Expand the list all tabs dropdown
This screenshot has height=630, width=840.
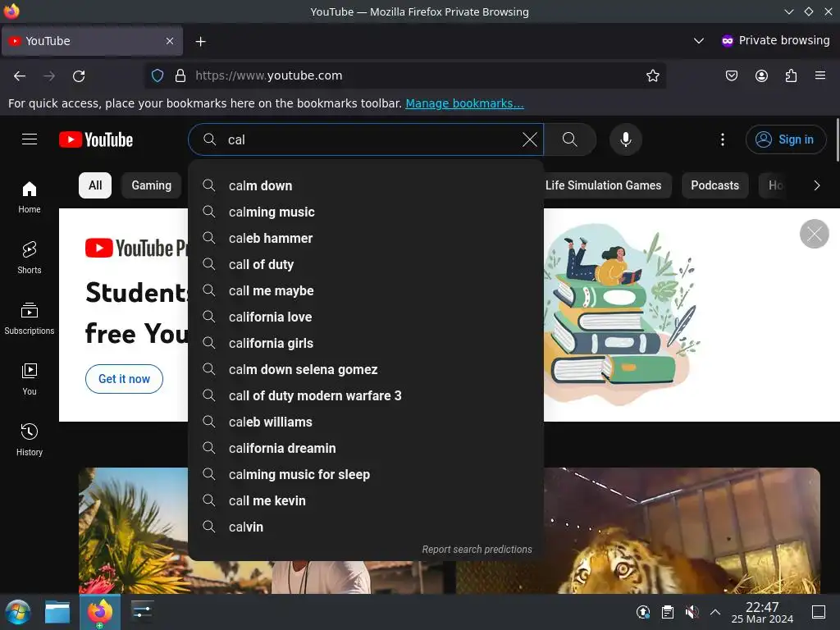(699, 41)
